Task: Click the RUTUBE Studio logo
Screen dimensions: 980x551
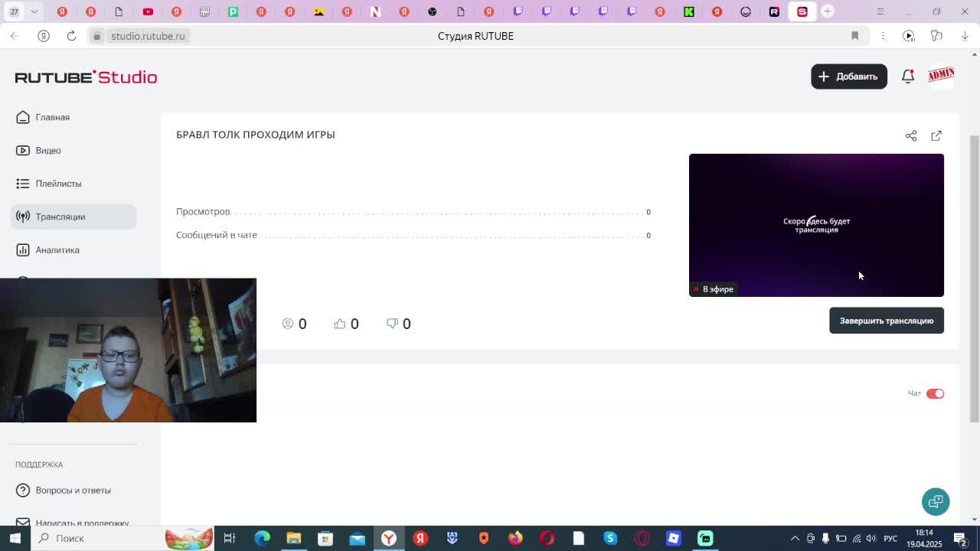Action: pos(86,77)
